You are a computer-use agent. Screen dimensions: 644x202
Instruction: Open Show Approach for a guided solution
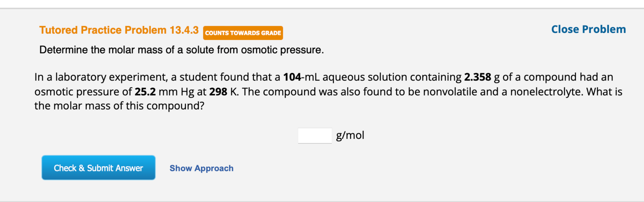(x=201, y=168)
